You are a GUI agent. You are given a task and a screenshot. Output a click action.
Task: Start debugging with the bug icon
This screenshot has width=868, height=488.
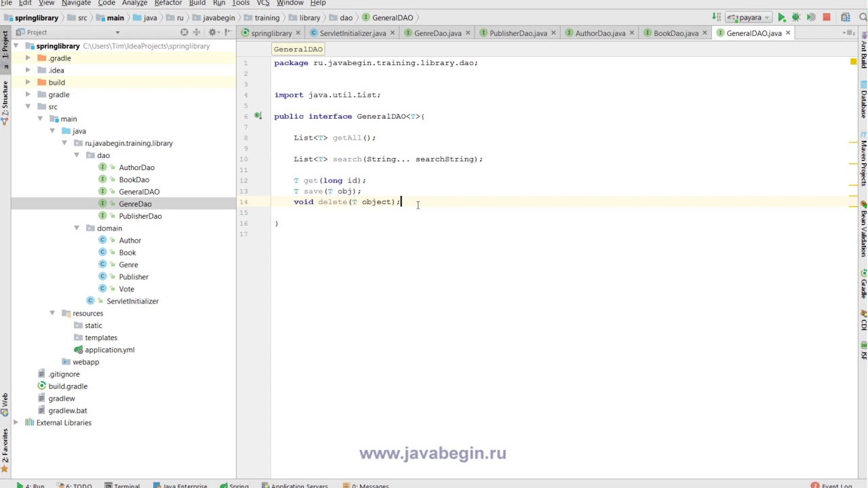796,18
